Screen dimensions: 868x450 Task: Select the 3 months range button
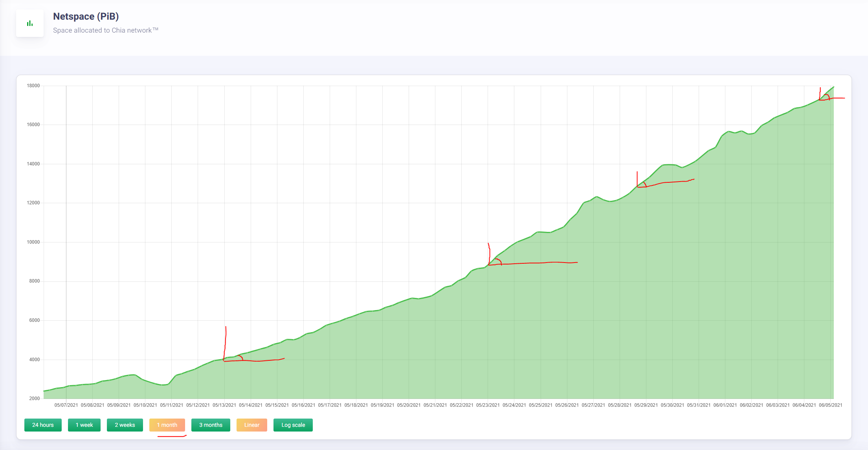pos(211,425)
